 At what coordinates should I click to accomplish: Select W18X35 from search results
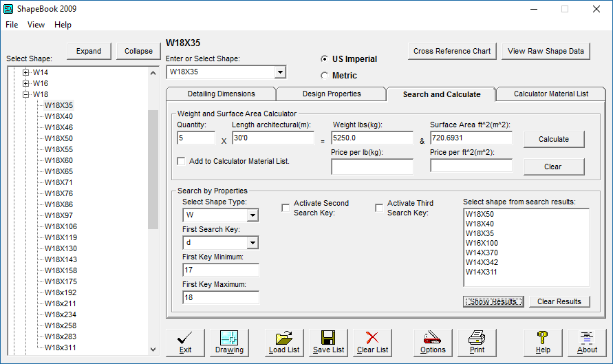[x=480, y=233]
